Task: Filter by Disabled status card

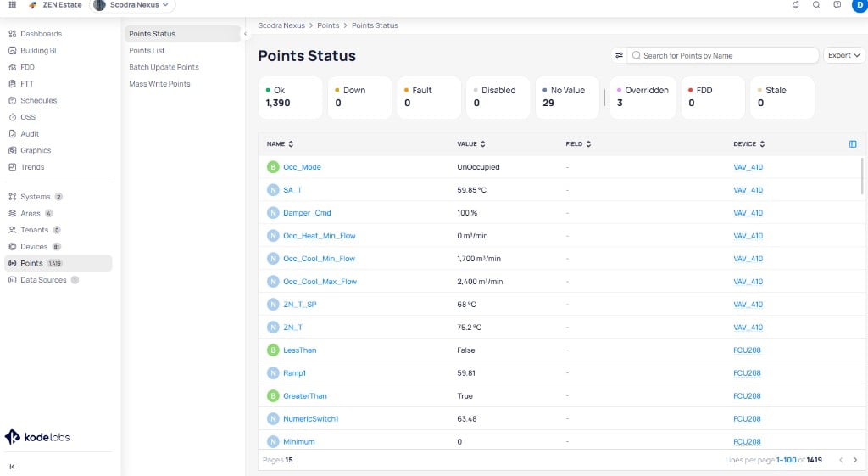Action: (x=498, y=97)
